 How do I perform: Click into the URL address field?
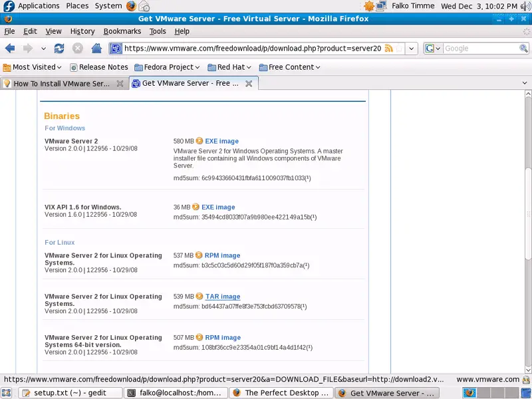pyautogui.click(x=253, y=49)
